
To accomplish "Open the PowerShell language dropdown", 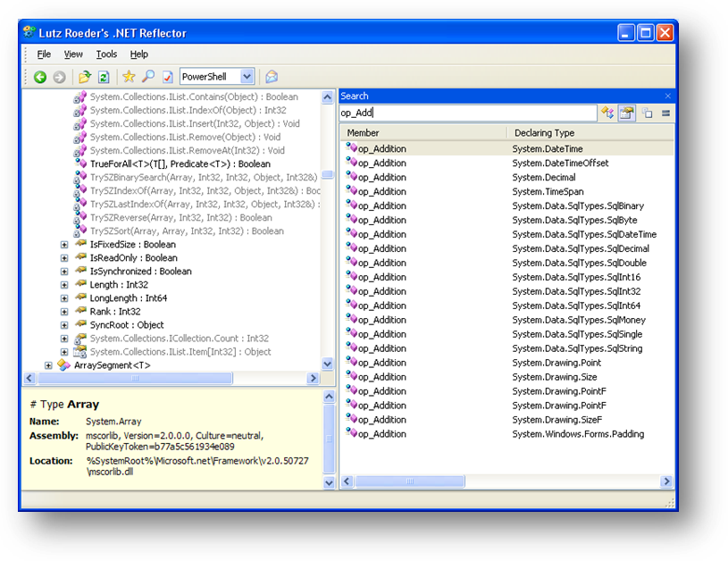I will 247,78.
